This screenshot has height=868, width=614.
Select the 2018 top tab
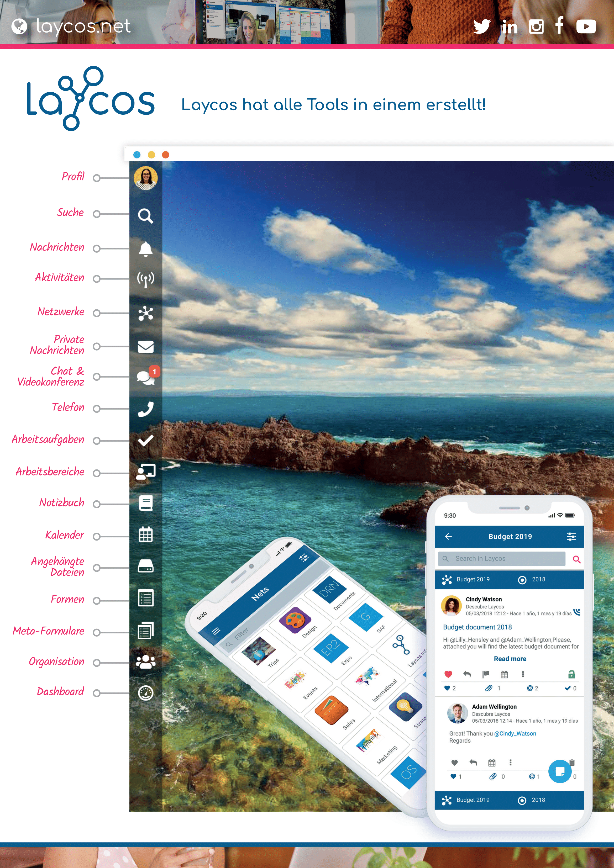532,580
